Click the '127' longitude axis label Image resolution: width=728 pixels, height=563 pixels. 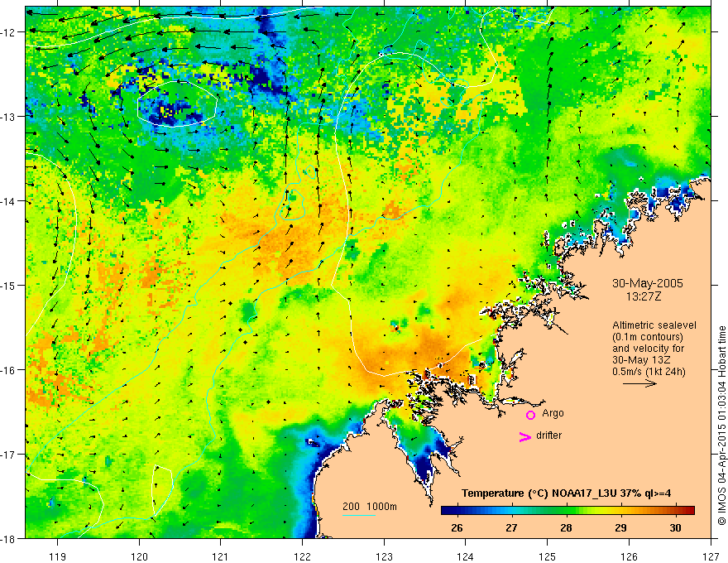(x=711, y=556)
